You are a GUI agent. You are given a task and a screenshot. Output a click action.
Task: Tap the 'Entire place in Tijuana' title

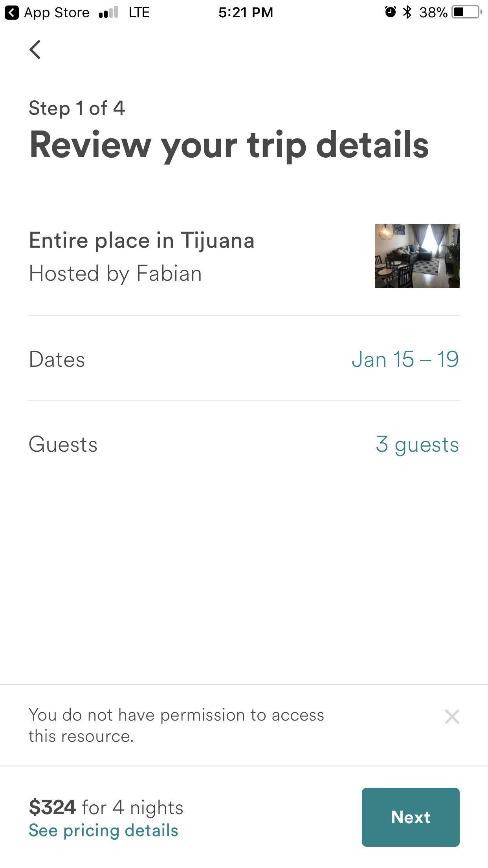tap(142, 240)
